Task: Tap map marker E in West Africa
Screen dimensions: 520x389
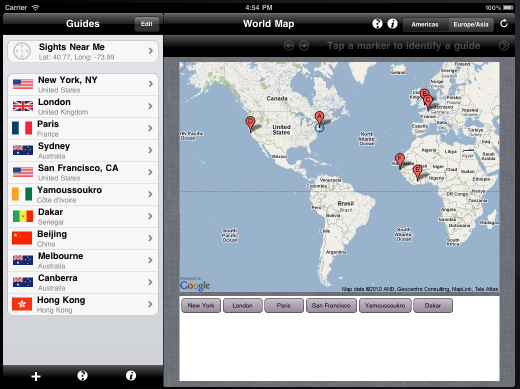Action: (x=417, y=172)
